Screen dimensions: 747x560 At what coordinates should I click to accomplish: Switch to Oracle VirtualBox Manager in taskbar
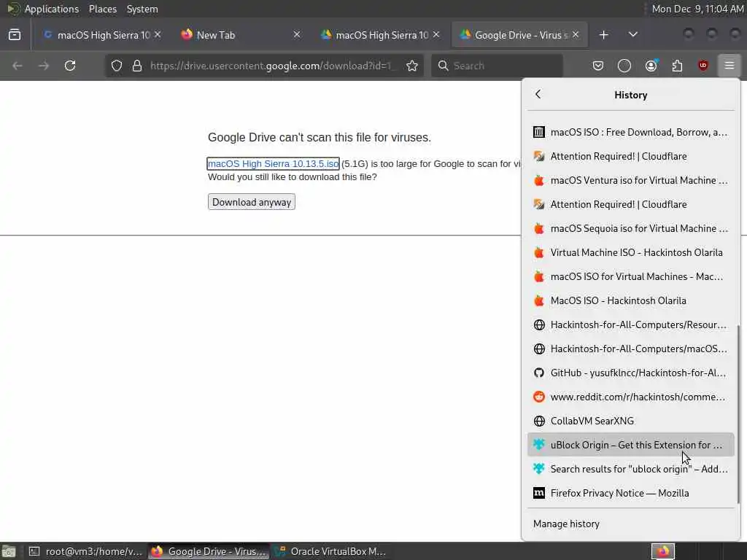(x=330, y=551)
